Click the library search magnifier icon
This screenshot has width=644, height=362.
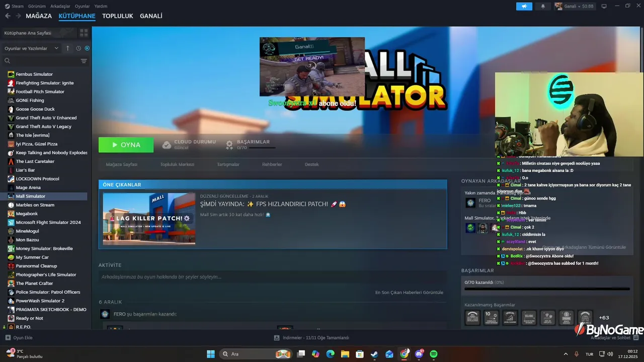tap(8, 61)
